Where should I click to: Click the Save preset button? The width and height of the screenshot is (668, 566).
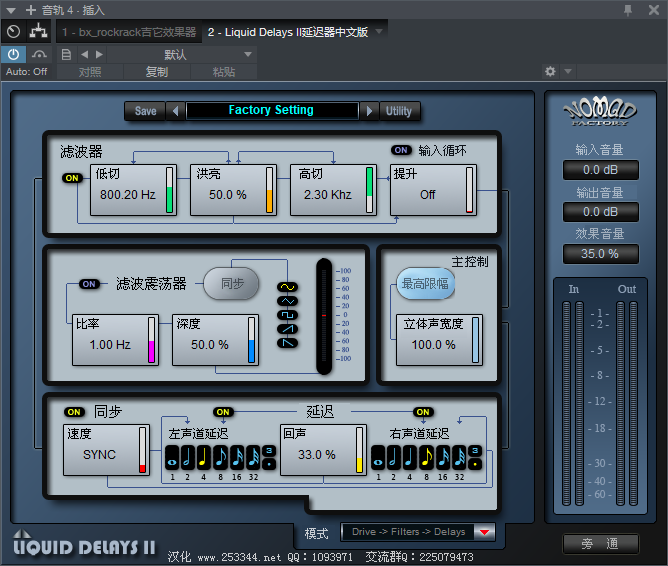145,111
